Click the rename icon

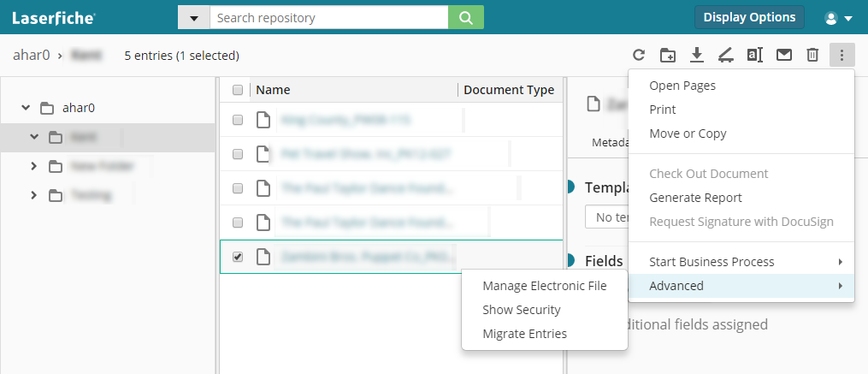(x=754, y=56)
